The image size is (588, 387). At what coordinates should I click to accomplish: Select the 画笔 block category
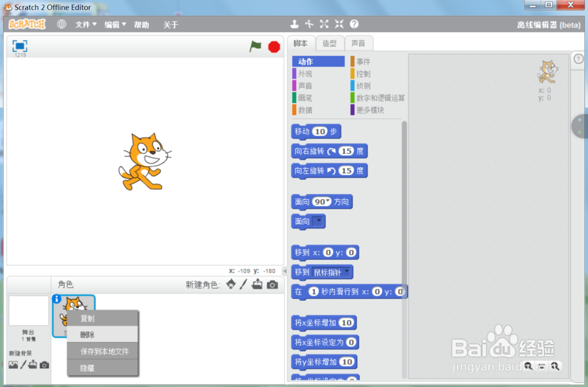pyautogui.click(x=318, y=98)
